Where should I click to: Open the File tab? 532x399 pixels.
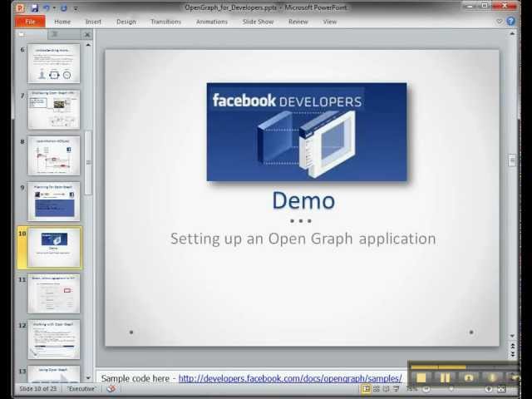point(30,22)
